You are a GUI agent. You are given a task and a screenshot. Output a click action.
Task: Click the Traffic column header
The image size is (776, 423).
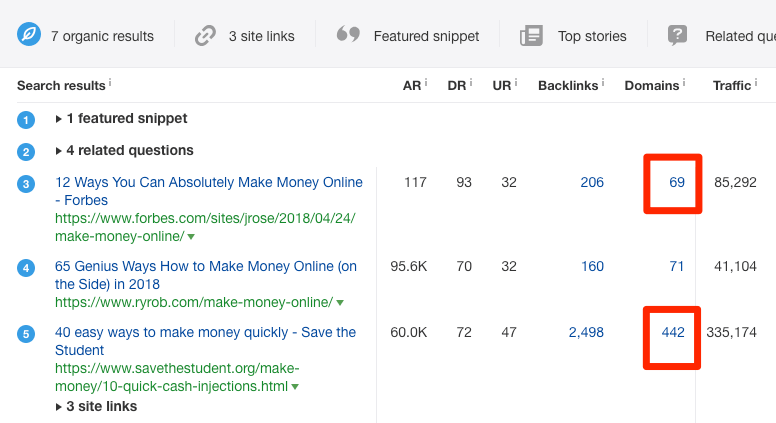tap(732, 86)
